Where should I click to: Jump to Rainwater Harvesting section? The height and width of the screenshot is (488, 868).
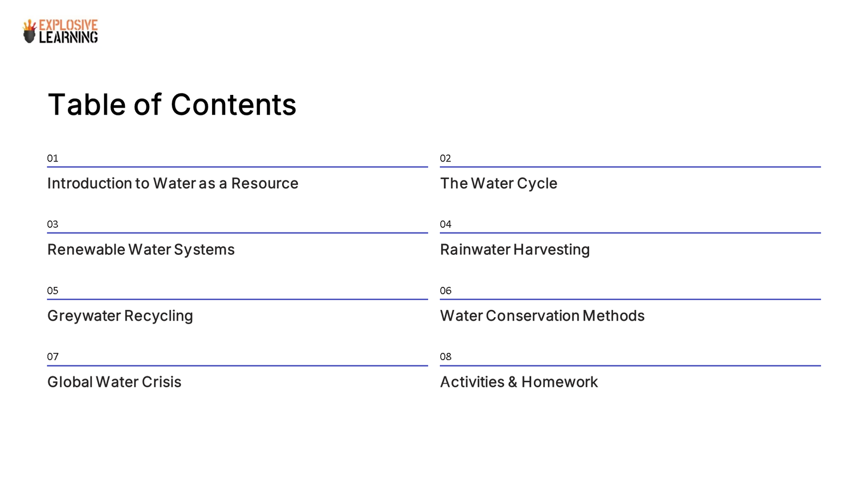(x=515, y=249)
